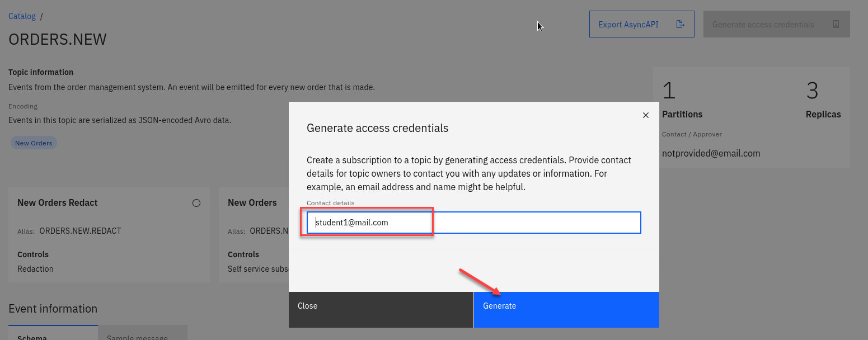Click the ORDERS.NEW page heading
Screen dimensions: 868x340
point(58,40)
